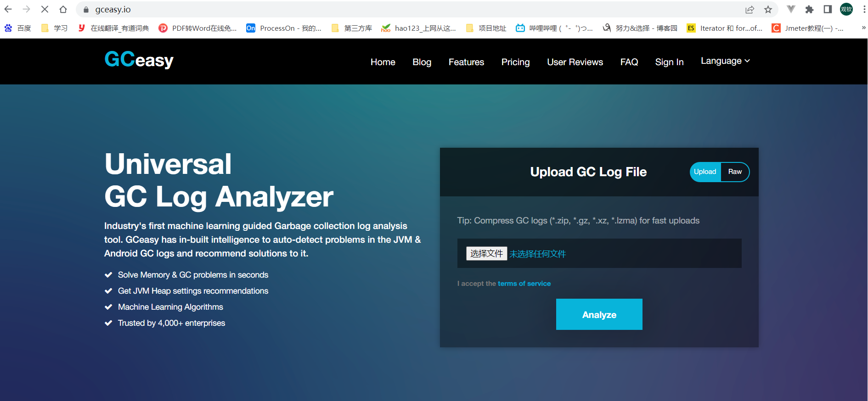The width and height of the screenshot is (868, 401).
Task: Click 选择文件 choose file button
Action: [486, 253]
